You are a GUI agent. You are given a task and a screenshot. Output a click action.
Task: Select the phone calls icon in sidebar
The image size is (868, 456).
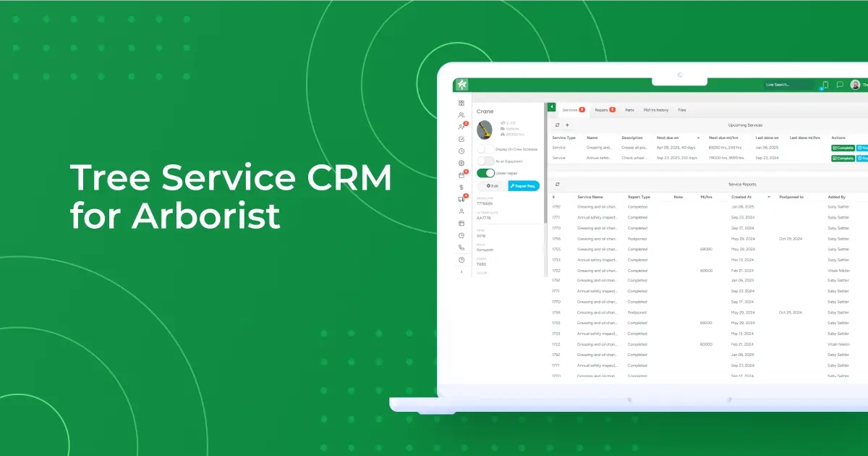[x=461, y=248]
